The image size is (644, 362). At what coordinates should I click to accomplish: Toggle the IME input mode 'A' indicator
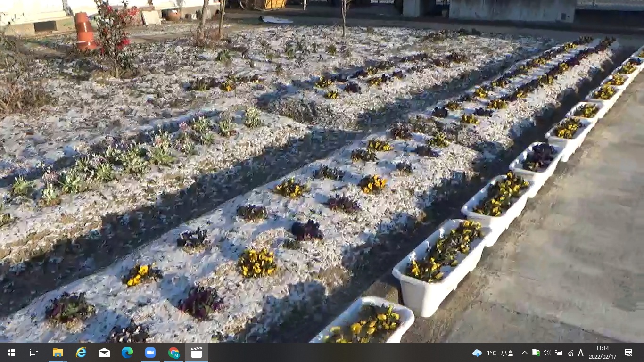coord(581,353)
